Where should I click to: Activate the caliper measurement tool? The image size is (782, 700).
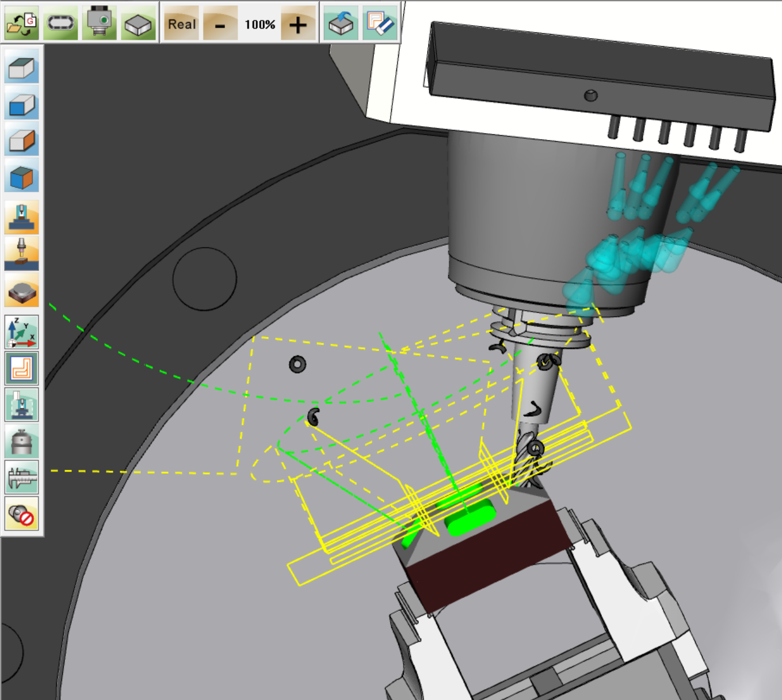coord(22,477)
